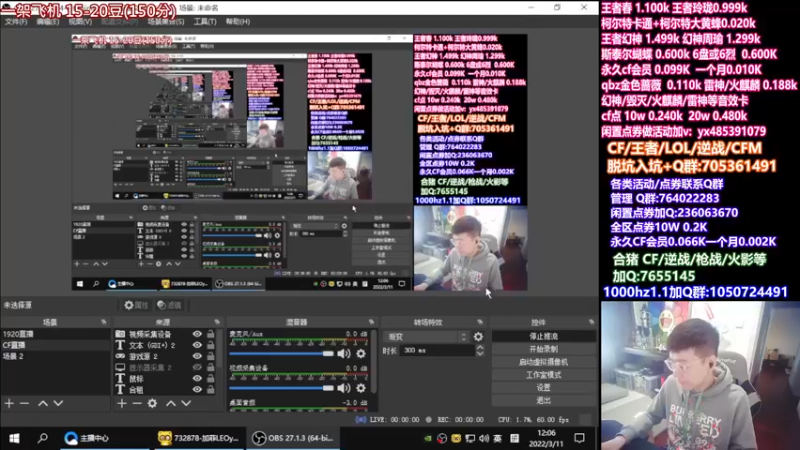
Task: Remove selected source with the minus icon under the 来源 list
Action: pos(137,404)
